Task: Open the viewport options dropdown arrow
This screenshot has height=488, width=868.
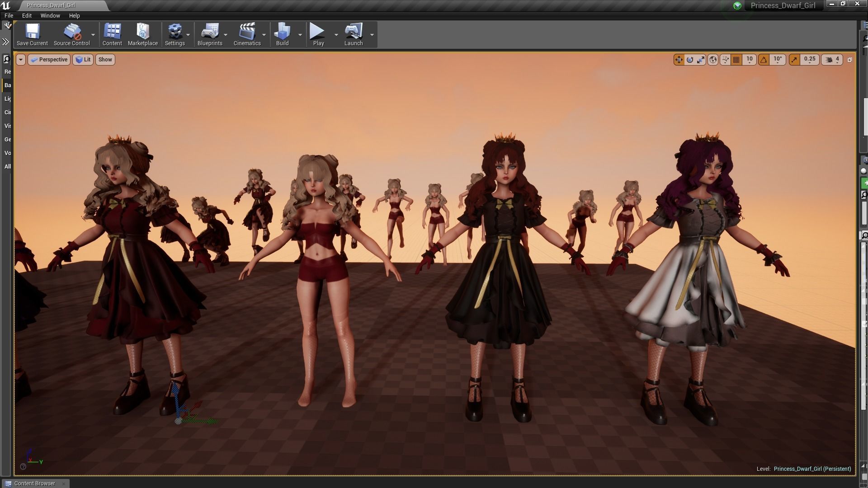Action: point(20,59)
